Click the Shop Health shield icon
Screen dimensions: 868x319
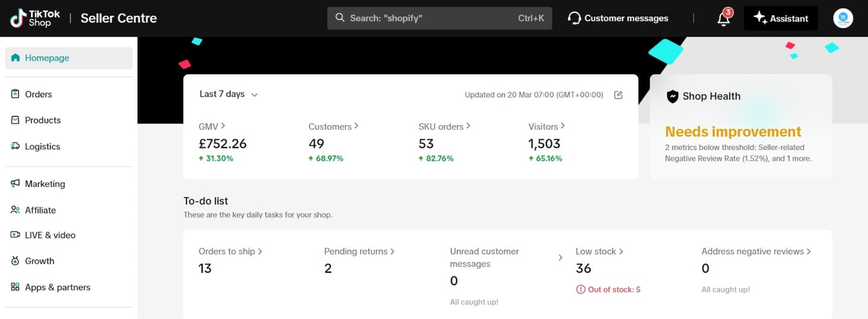673,96
